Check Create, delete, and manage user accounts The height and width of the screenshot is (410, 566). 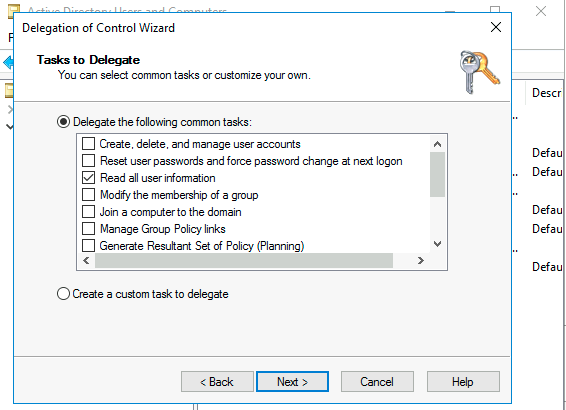tap(88, 144)
